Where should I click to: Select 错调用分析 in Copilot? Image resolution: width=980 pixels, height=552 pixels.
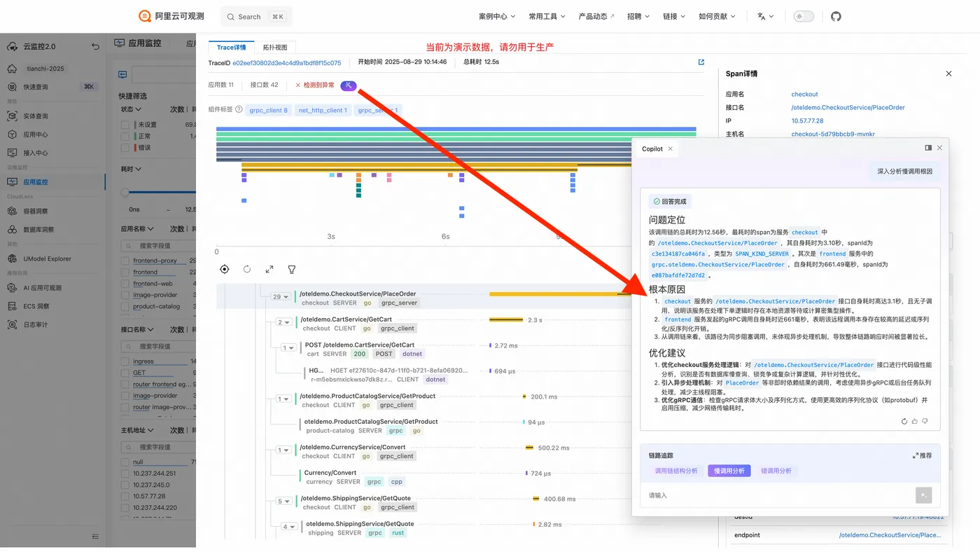[776, 471]
